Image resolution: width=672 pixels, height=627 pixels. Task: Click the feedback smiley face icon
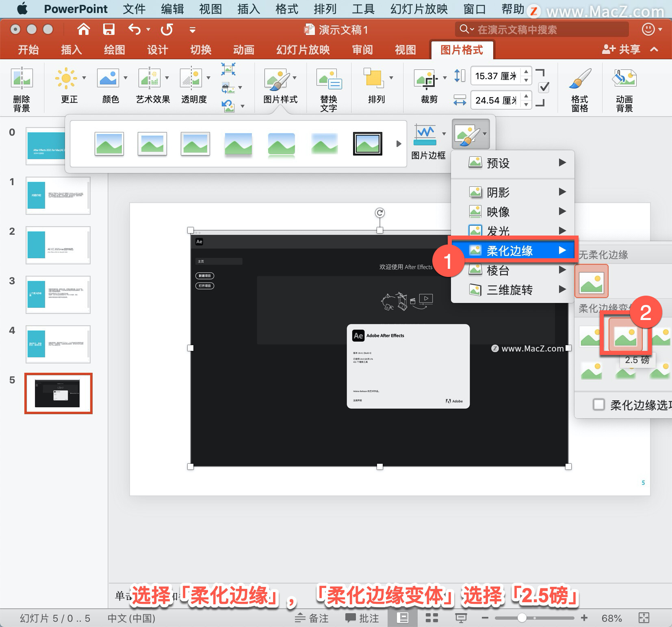tap(648, 29)
